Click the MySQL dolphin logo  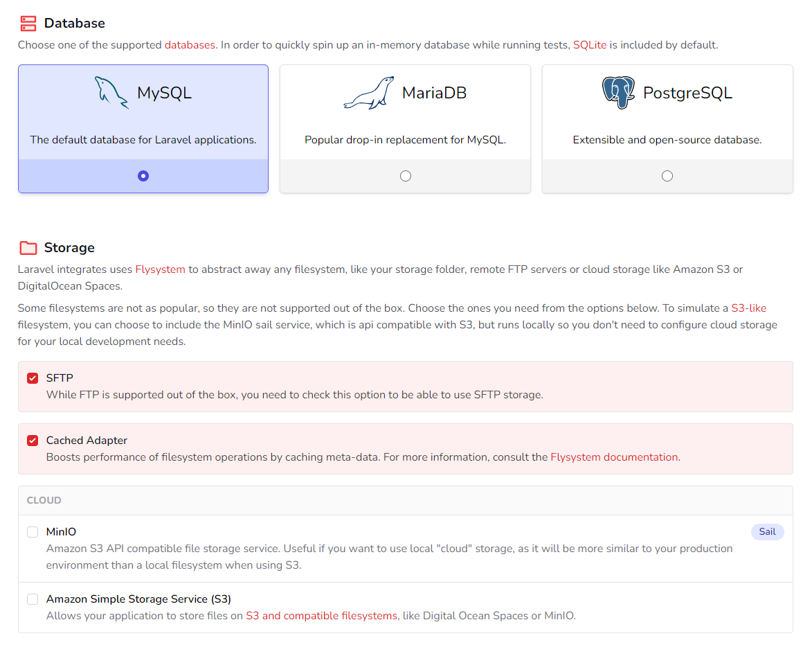[x=111, y=92]
